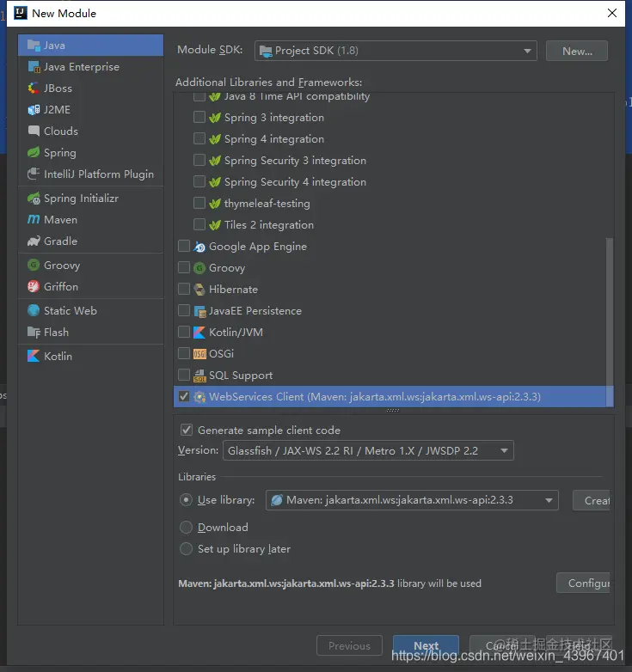
Task: Choose Set up library later option
Action: click(x=186, y=548)
